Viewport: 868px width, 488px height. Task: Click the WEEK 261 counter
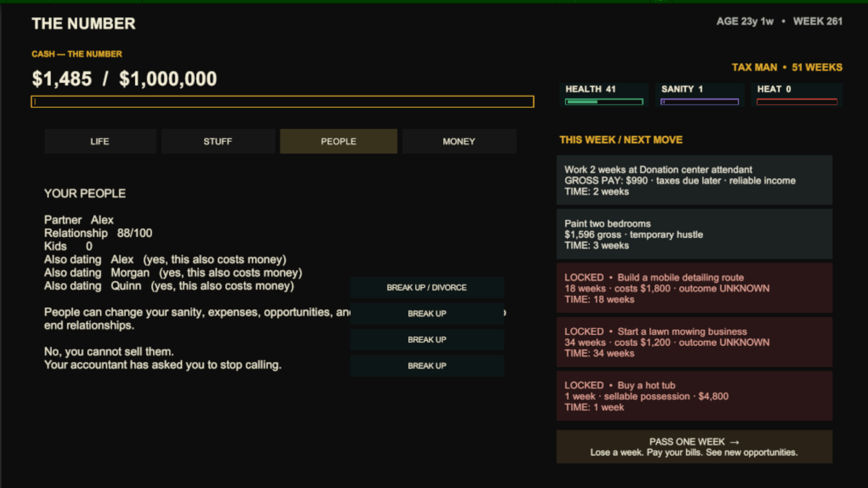click(x=818, y=21)
